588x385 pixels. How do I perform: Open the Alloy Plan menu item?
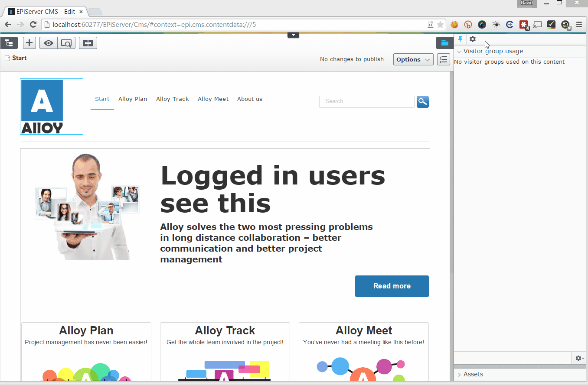[x=133, y=99]
